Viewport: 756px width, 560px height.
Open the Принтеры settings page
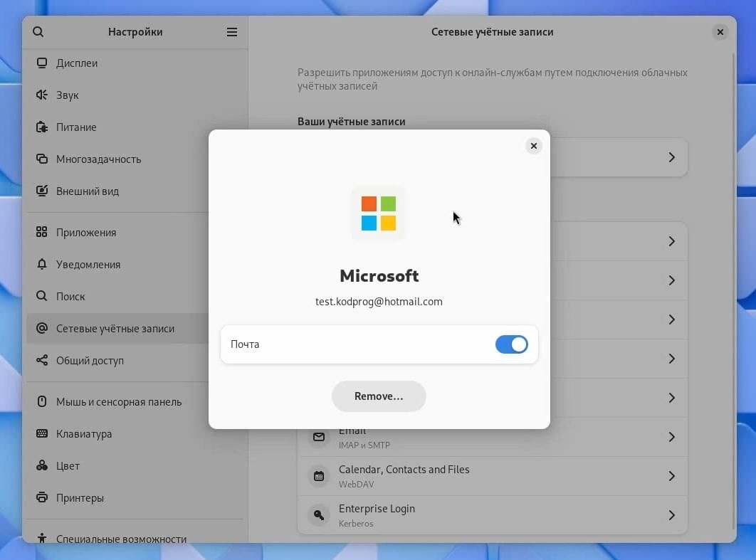click(135, 497)
